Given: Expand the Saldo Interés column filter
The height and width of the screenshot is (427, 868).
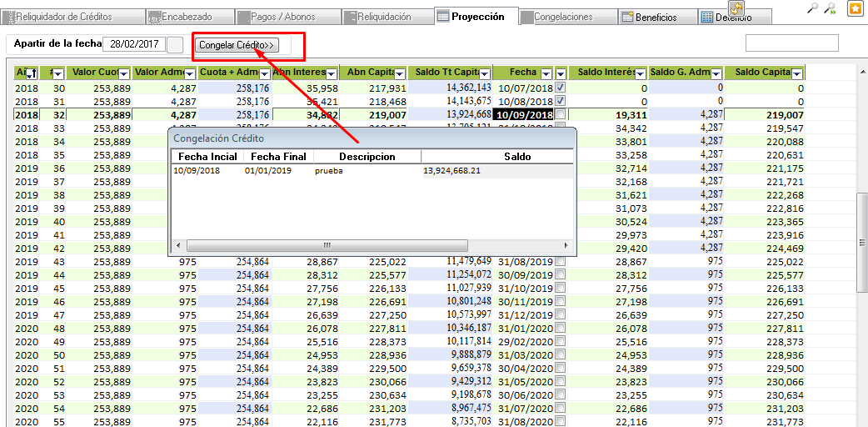Looking at the screenshot, I should coord(642,73).
